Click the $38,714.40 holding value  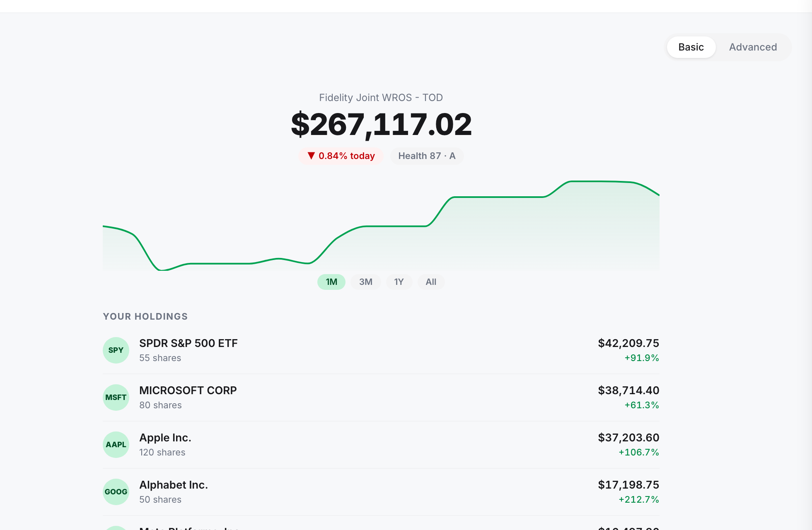pyautogui.click(x=628, y=390)
